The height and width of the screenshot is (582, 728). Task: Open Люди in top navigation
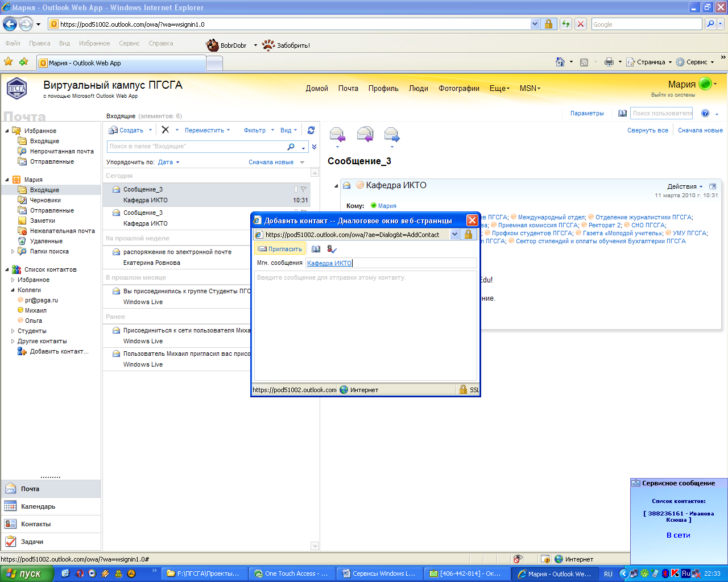coord(419,88)
